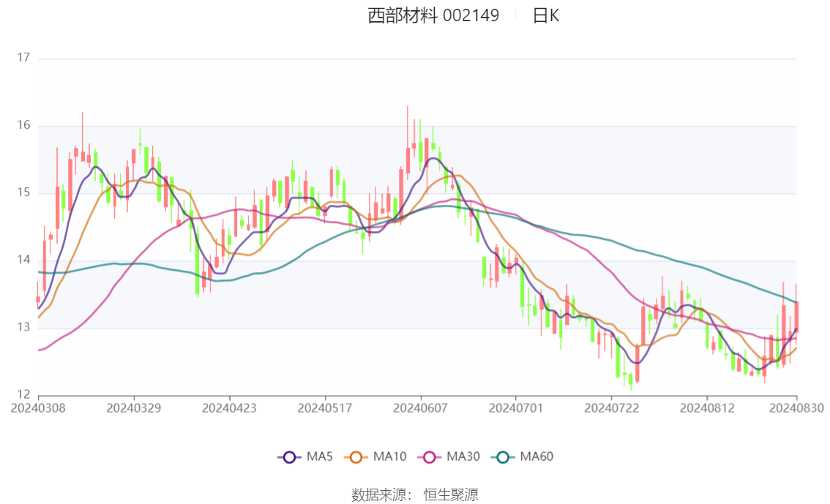Click the x-axis date label 20240722
This screenshot has width=830, height=504.
611,408
